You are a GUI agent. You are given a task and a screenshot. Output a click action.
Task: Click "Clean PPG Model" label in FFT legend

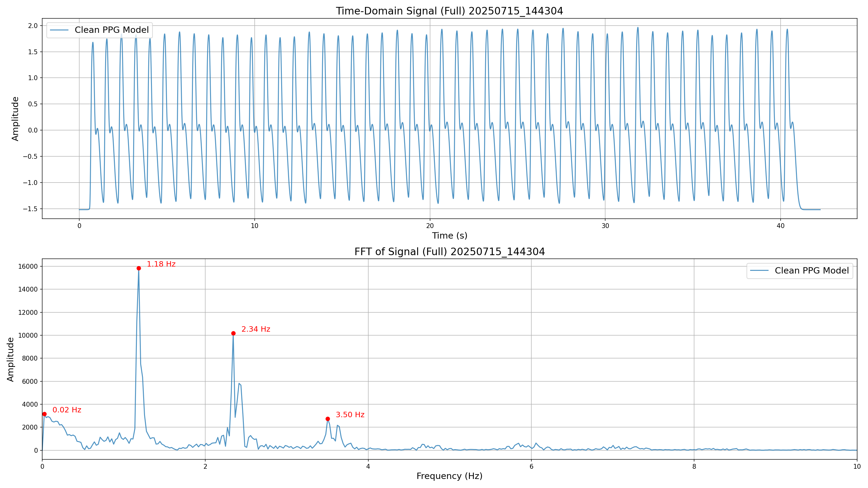tap(811, 271)
